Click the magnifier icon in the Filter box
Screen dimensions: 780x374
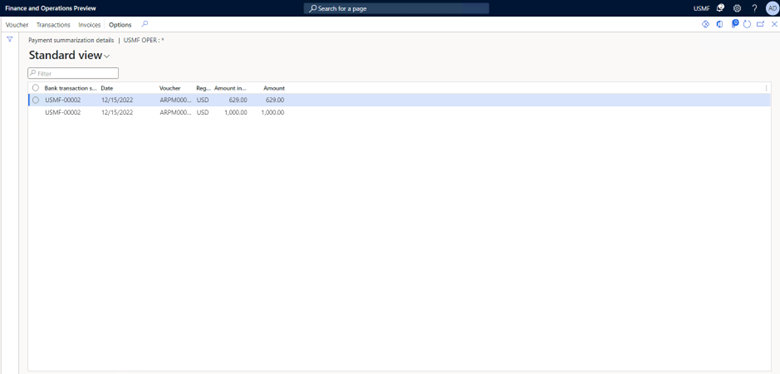click(x=33, y=73)
